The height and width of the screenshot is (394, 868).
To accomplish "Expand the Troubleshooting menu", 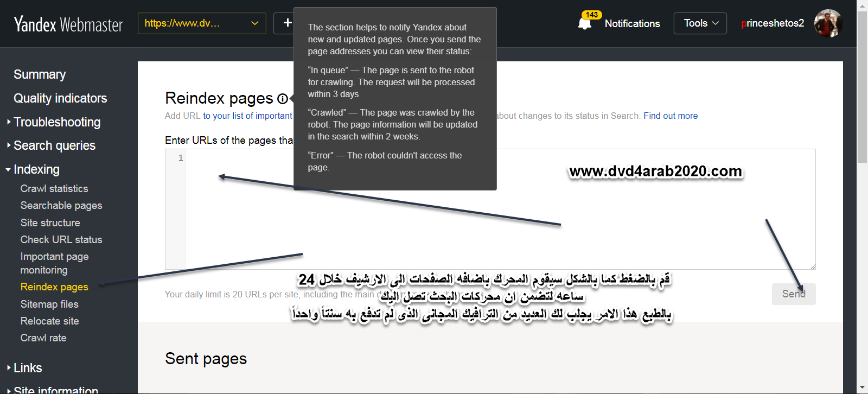I will 57,122.
